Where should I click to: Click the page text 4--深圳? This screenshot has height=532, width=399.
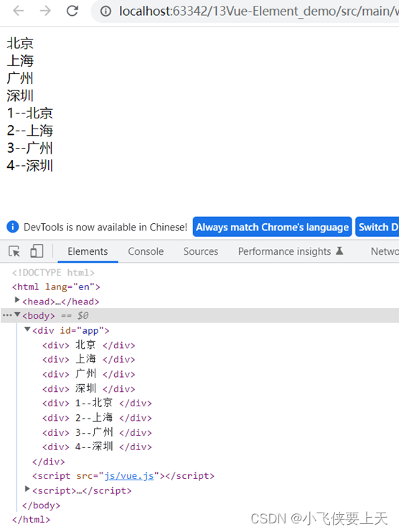click(30, 166)
